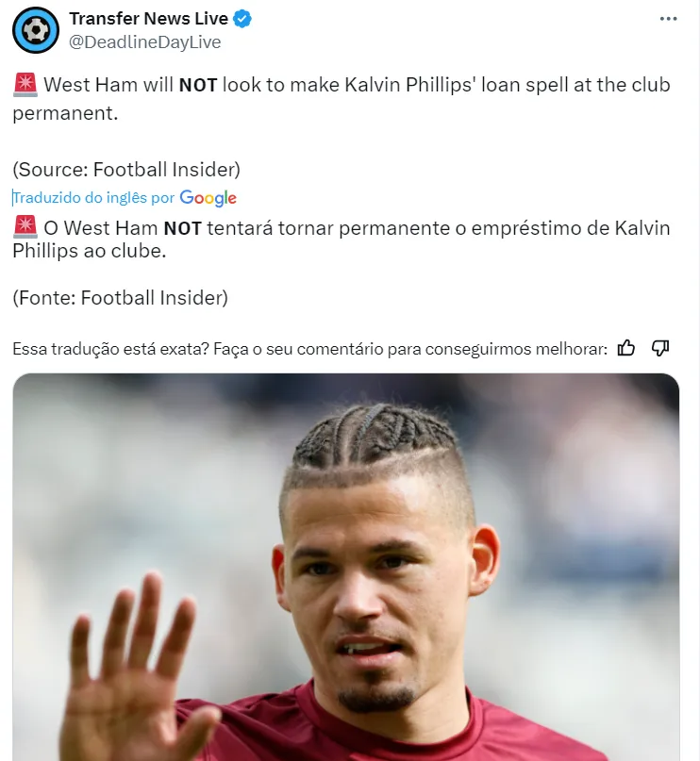Rate the translation with thumbs up
The height and width of the screenshot is (761, 700).
click(x=626, y=348)
